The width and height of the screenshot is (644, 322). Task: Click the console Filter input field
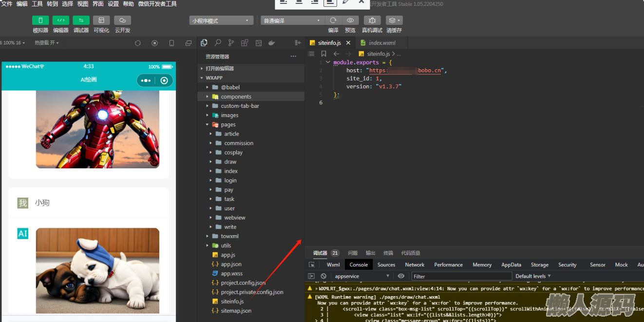coord(461,276)
